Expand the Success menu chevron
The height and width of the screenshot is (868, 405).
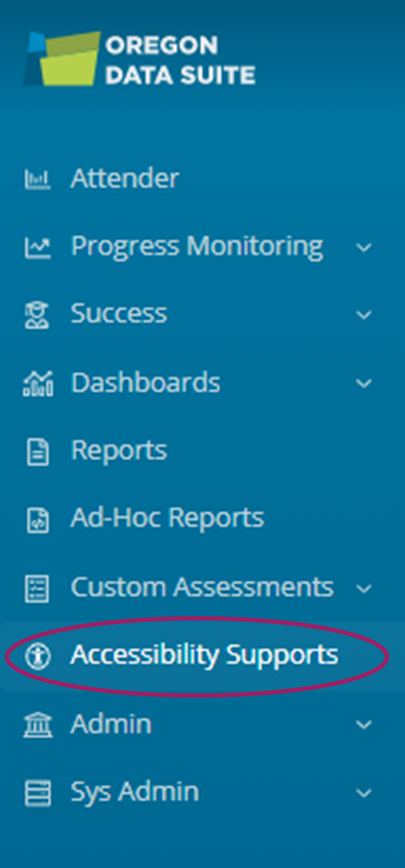[363, 316]
